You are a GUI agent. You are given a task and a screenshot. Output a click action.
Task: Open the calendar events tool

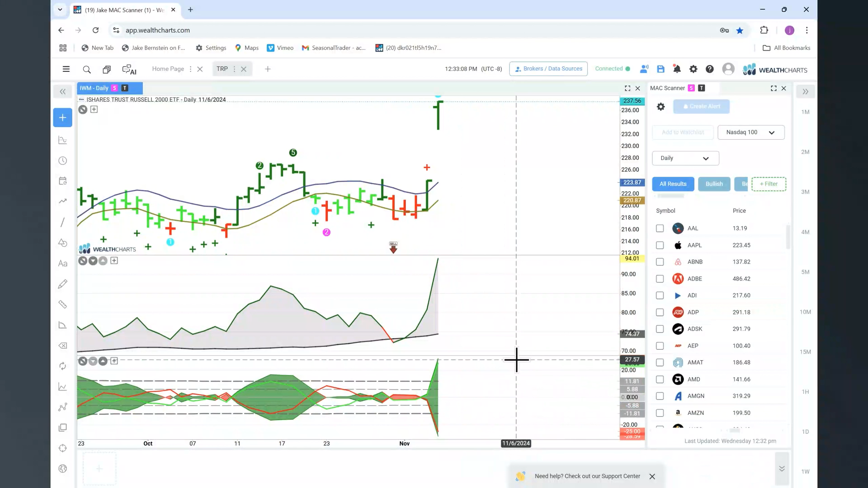tap(63, 181)
